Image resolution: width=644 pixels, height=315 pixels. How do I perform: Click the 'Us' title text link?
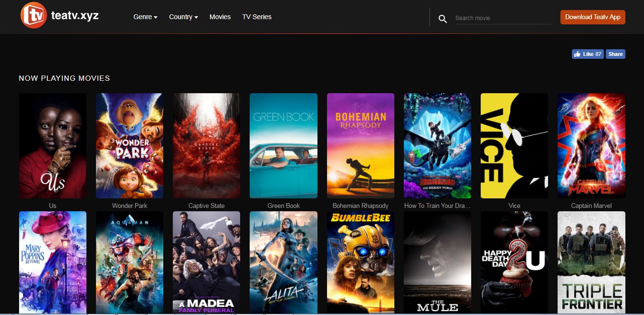point(53,206)
